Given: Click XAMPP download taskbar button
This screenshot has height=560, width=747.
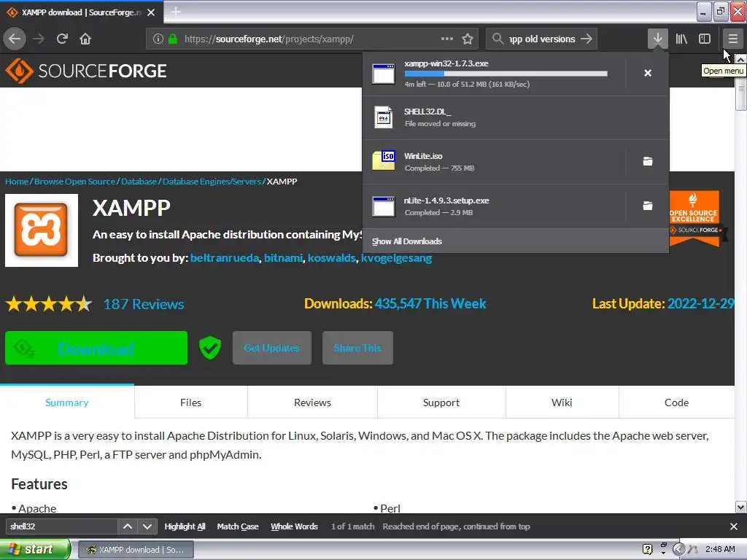Looking at the screenshot, I should point(135,550).
